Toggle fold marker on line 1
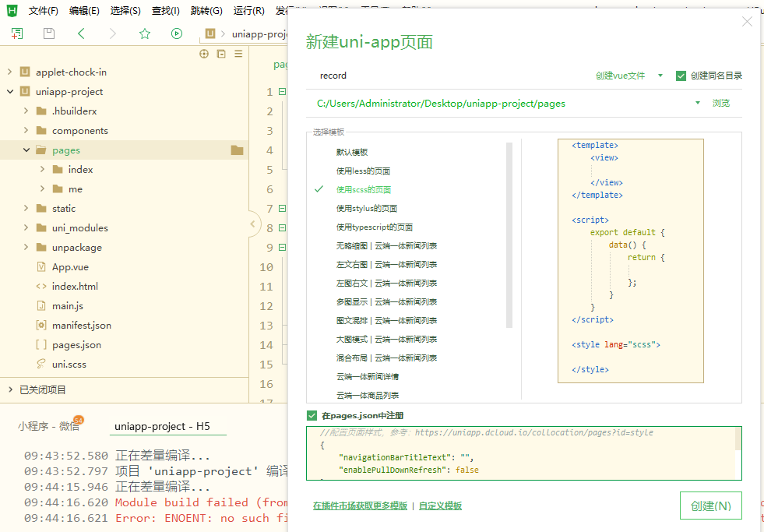 pos(282,92)
